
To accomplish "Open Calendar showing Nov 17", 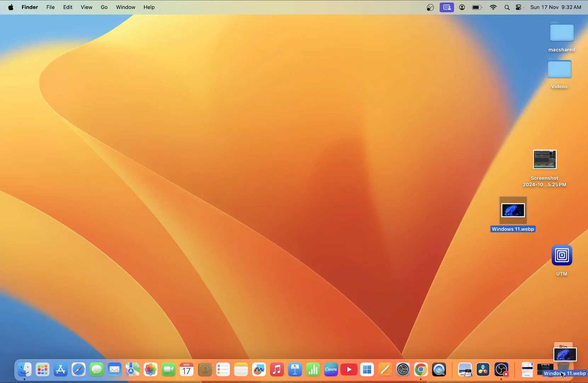I will coord(187,370).
